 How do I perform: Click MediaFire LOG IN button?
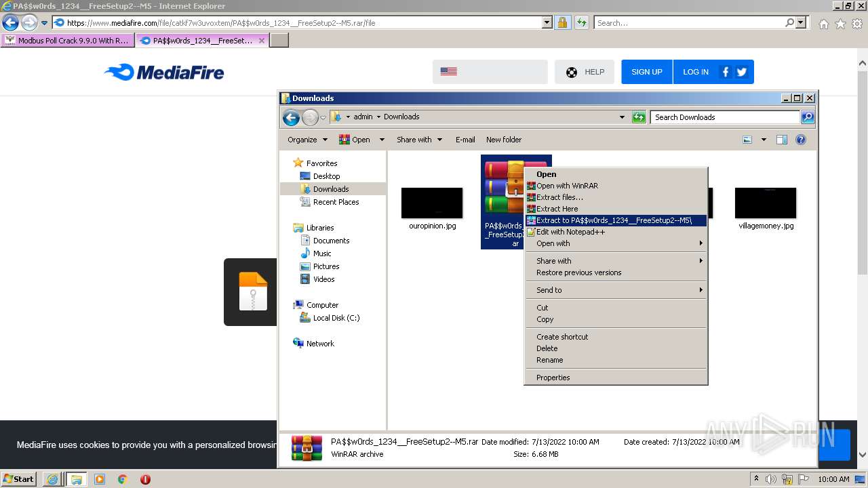[x=696, y=72]
